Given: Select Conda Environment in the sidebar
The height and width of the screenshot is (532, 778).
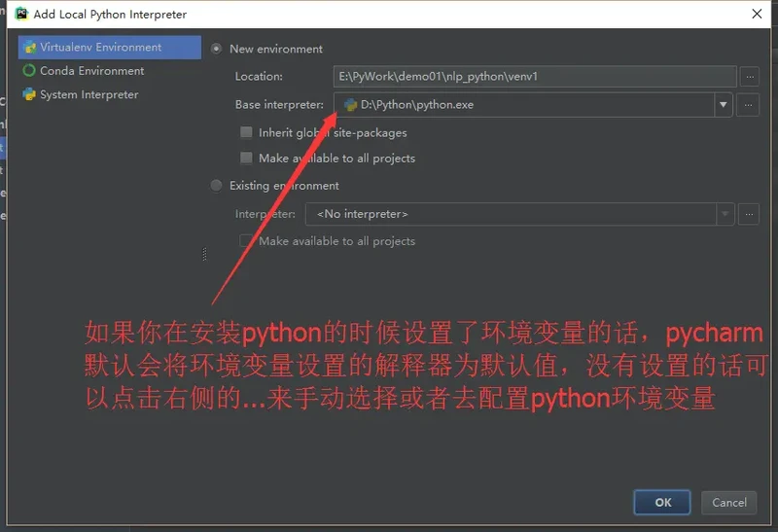Looking at the screenshot, I should point(91,71).
